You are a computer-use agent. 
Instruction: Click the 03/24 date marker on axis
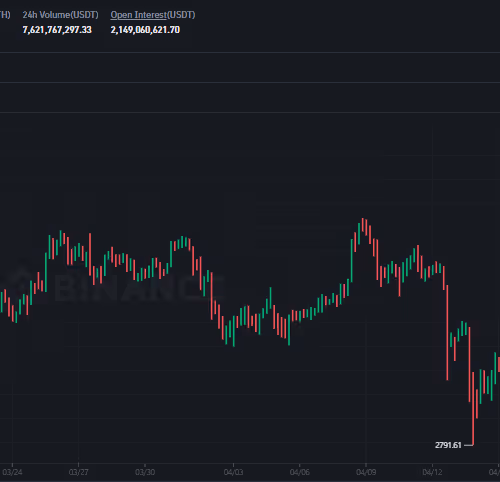point(12,472)
